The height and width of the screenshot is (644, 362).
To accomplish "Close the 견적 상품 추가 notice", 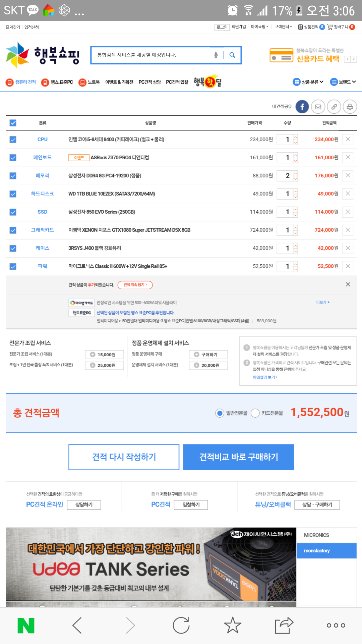I will (348, 284).
